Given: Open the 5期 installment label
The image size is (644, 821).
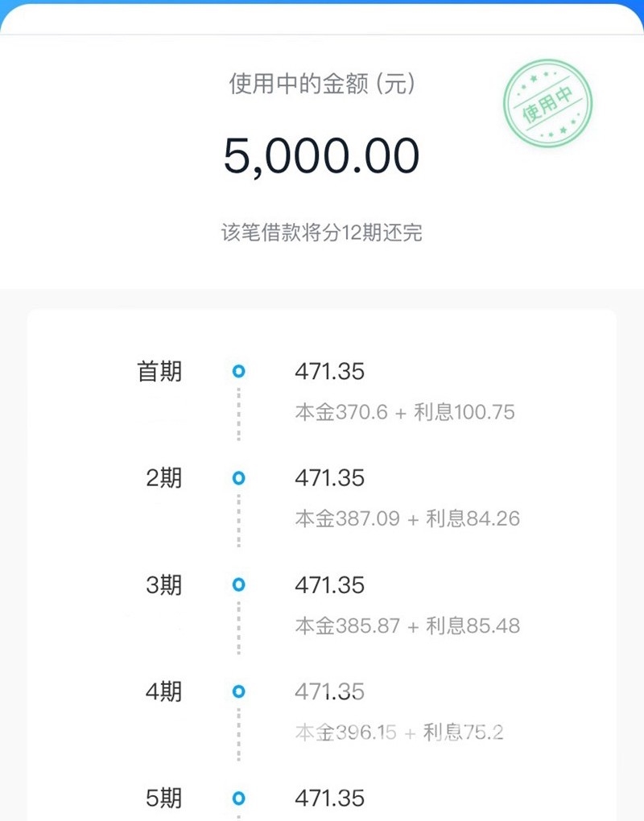Looking at the screenshot, I should [x=164, y=798].
